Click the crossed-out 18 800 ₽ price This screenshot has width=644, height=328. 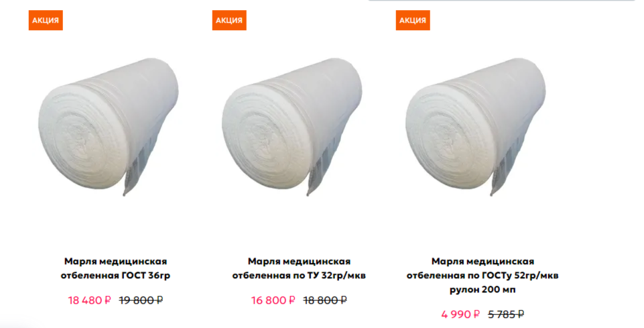(325, 300)
